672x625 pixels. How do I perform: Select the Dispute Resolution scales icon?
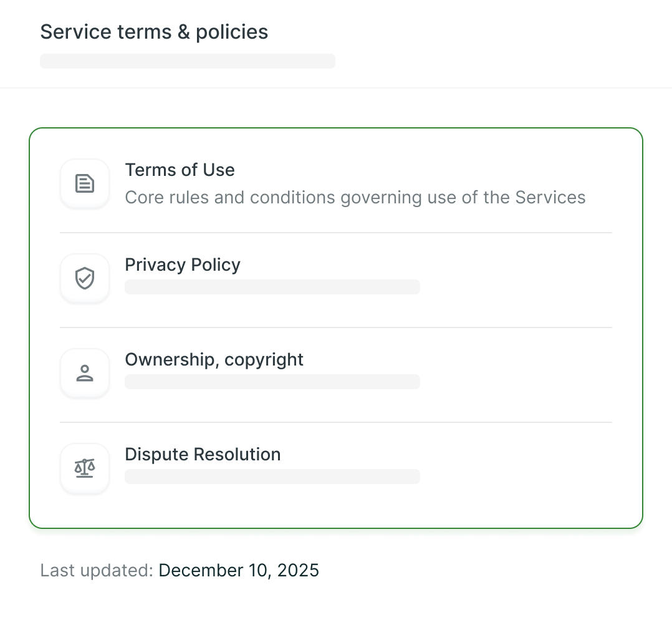(x=84, y=468)
